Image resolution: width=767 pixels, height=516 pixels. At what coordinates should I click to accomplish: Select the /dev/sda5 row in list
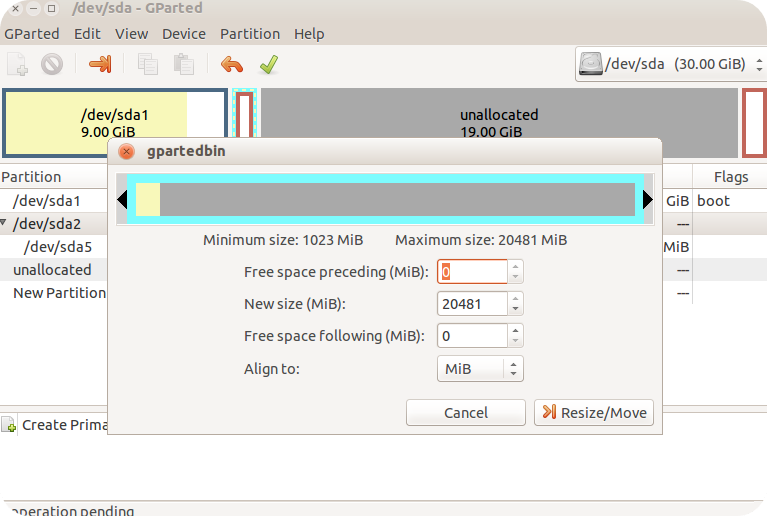click(x=54, y=247)
